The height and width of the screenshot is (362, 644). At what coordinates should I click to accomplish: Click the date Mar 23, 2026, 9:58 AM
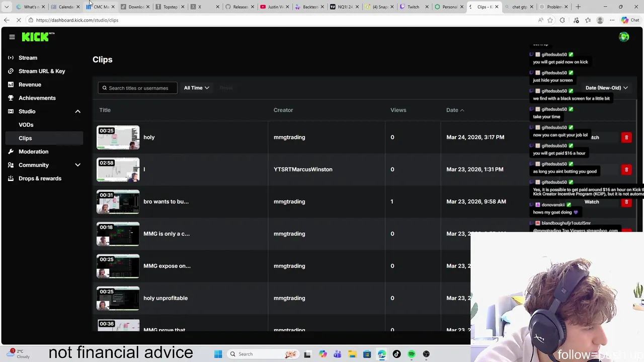tap(476, 202)
